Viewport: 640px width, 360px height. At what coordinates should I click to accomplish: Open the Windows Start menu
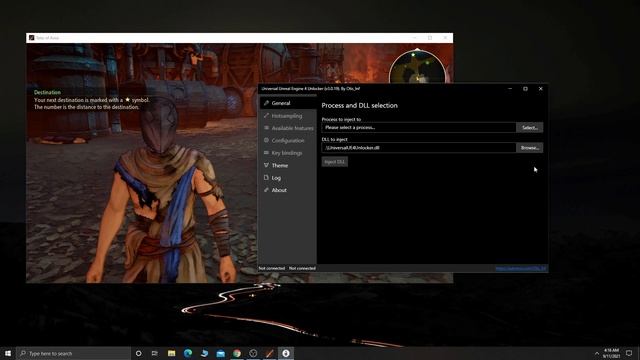8,353
